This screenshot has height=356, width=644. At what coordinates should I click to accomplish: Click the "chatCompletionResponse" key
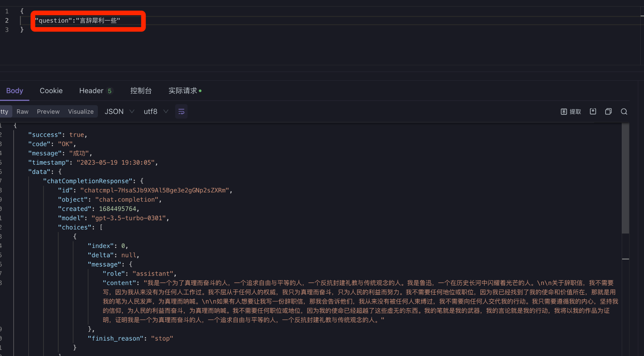pos(88,181)
